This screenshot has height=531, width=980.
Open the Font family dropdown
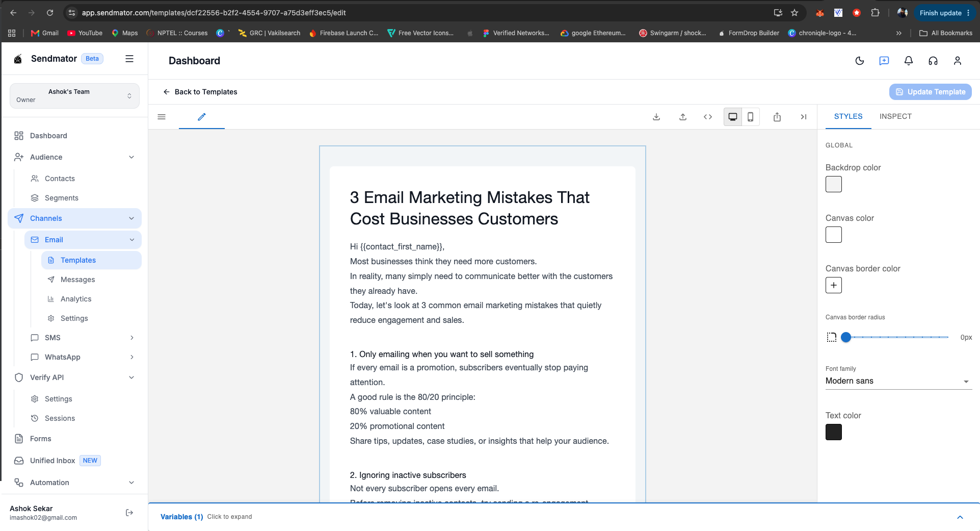tap(898, 381)
